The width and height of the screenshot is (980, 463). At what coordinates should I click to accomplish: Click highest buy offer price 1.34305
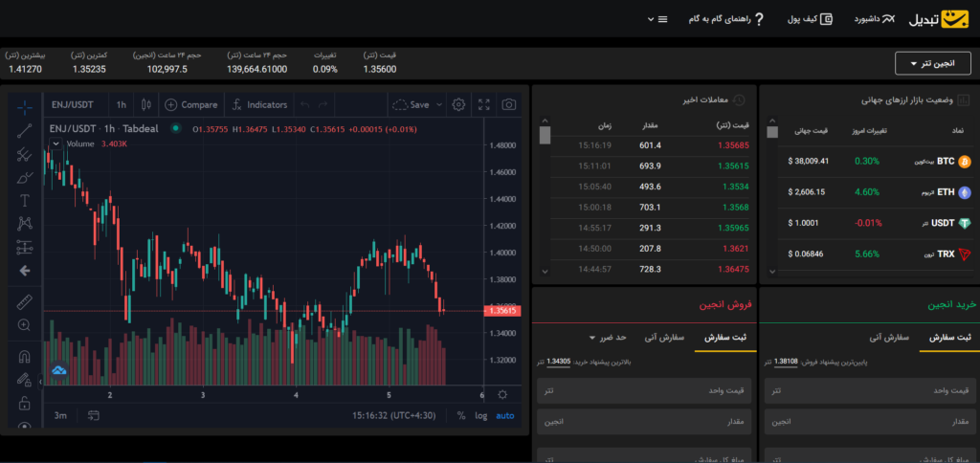click(x=558, y=362)
